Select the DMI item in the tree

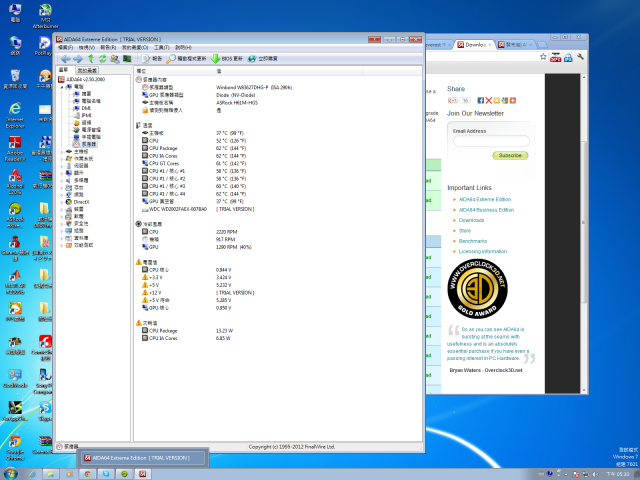point(82,108)
